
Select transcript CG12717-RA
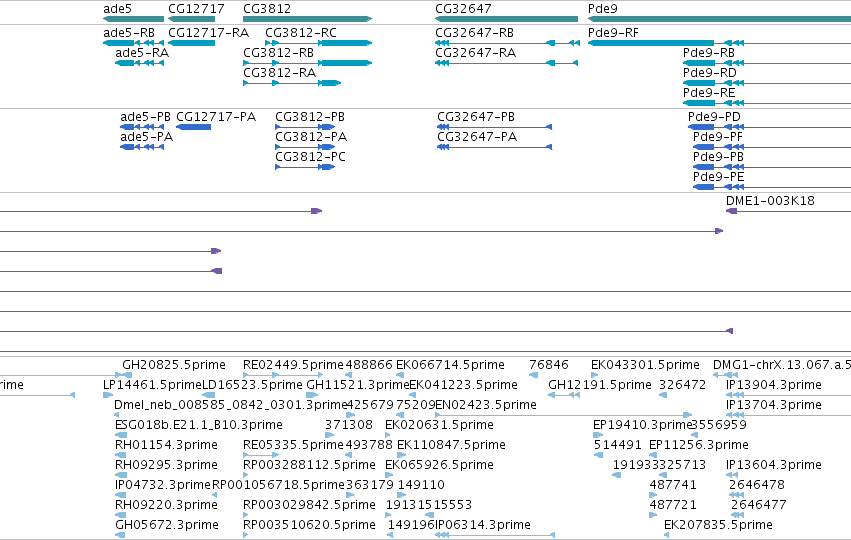(x=208, y=33)
